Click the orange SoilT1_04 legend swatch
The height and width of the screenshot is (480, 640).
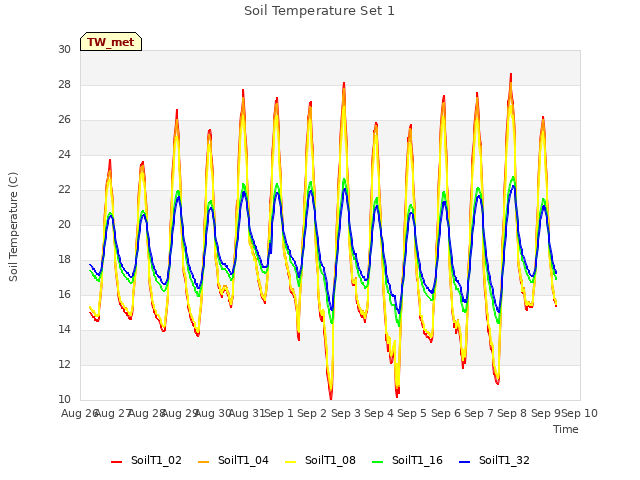[x=203, y=462]
